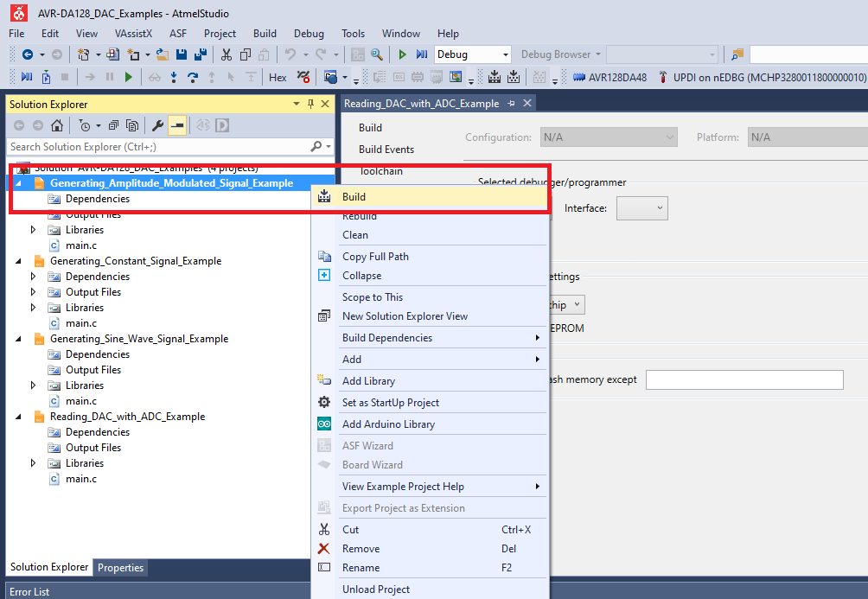Pin the Solution Explorer panel
Screen dimensions: 868x599
click(310, 104)
